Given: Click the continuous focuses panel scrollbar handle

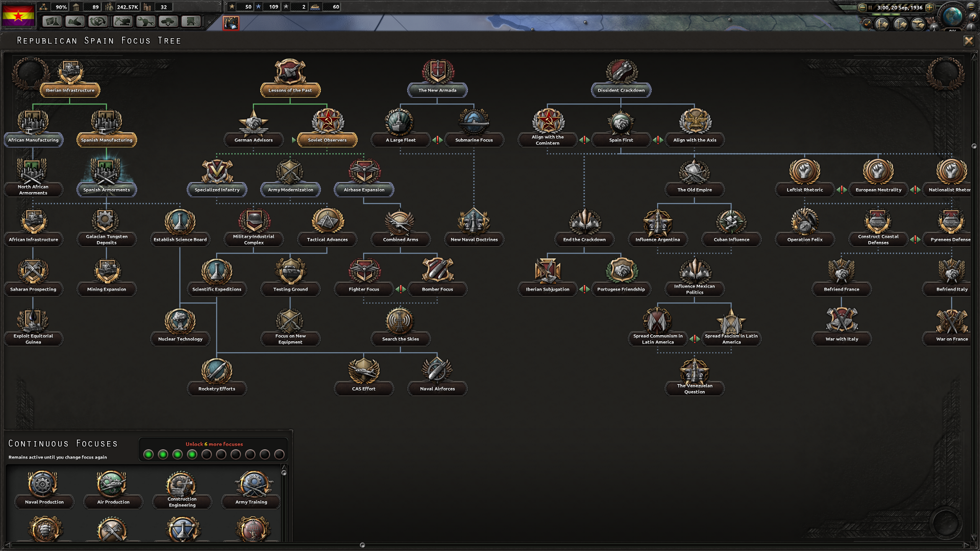Looking at the screenshot, I should coord(284,473).
